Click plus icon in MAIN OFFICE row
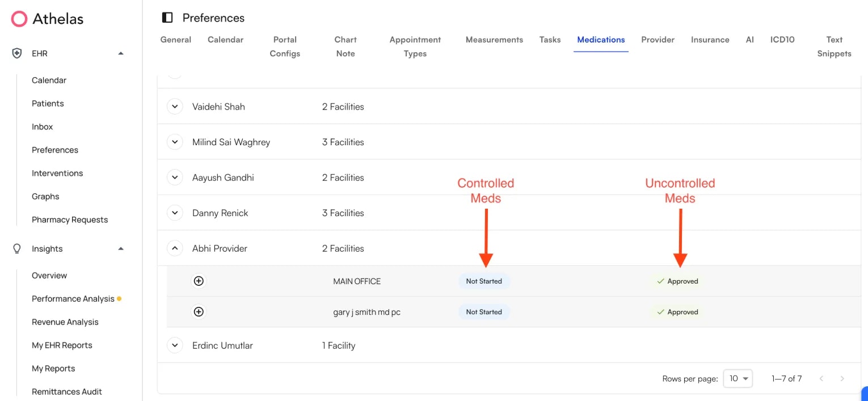 click(x=199, y=281)
